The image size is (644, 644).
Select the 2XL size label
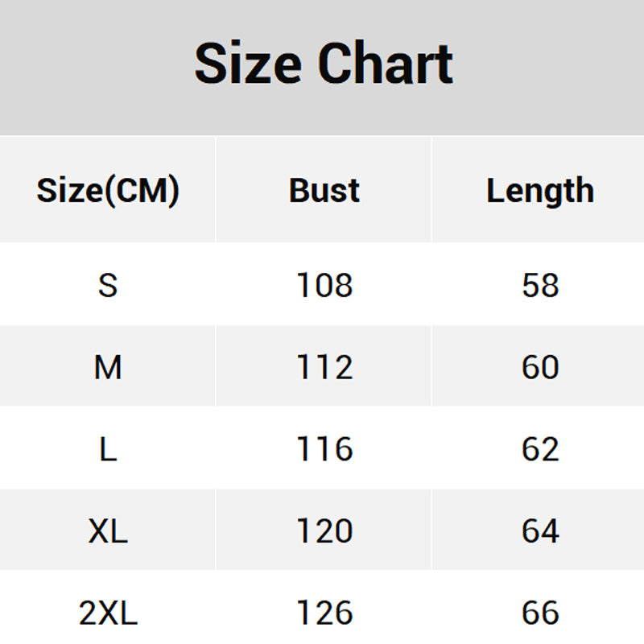click(x=108, y=613)
